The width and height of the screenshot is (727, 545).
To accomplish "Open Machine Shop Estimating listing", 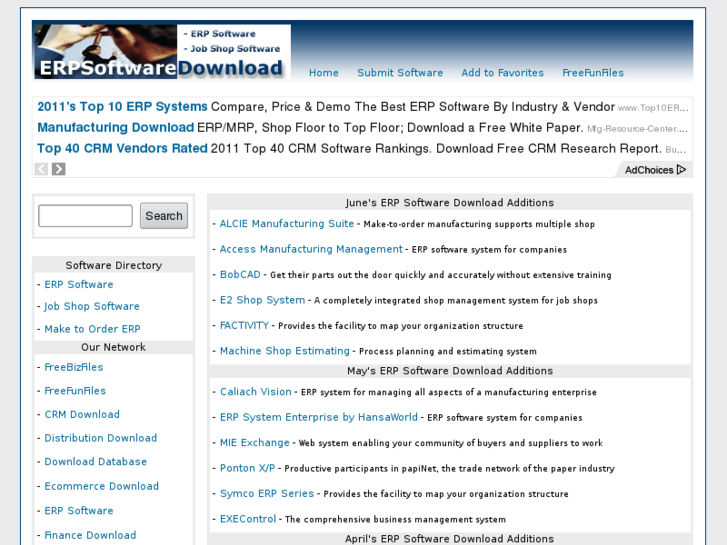I will [x=285, y=351].
